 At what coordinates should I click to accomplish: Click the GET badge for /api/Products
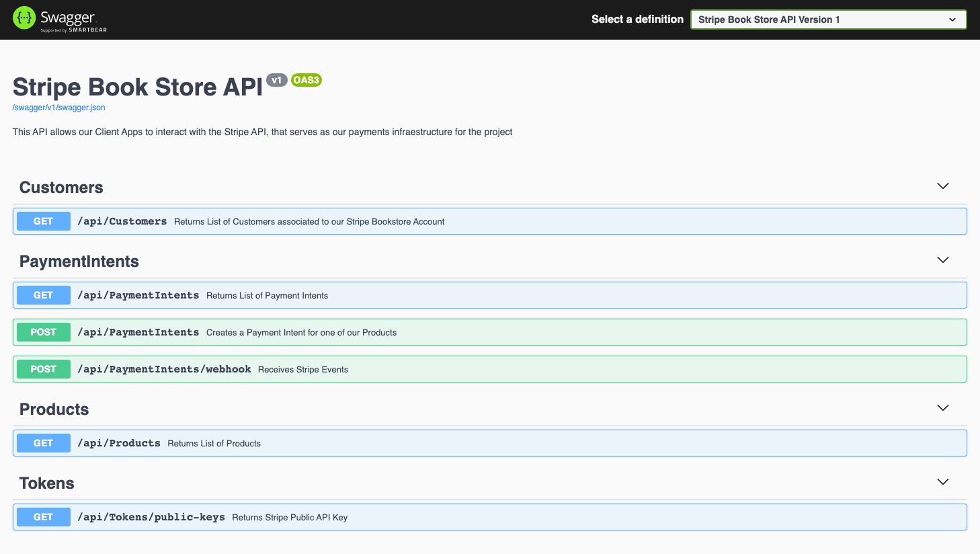click(43, 443)
